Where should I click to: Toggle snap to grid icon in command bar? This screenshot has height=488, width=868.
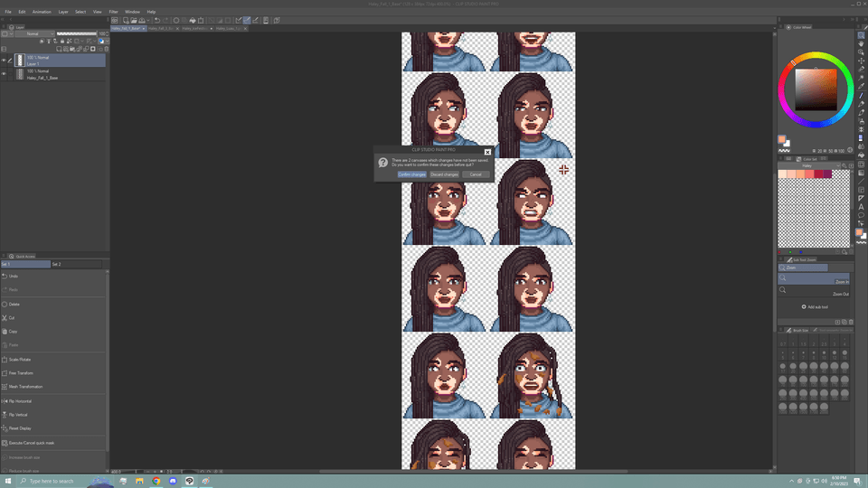click(256, 21)
